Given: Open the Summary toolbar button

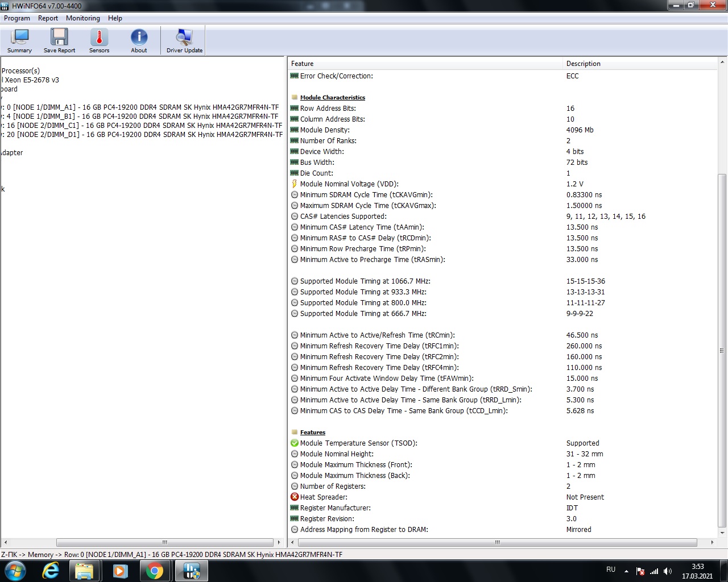Looking at the screenshot, I should click(x=20, y=41).
